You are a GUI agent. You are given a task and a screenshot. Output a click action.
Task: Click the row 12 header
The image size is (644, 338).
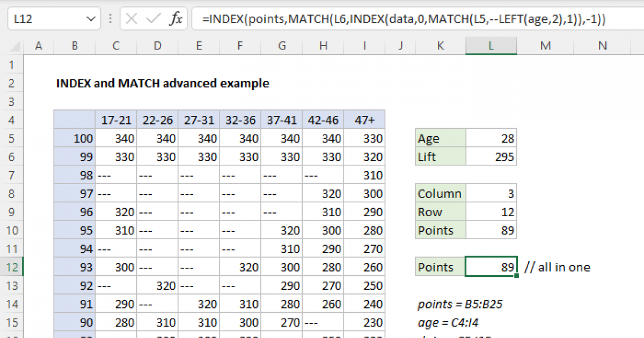(x=12, y=267)
